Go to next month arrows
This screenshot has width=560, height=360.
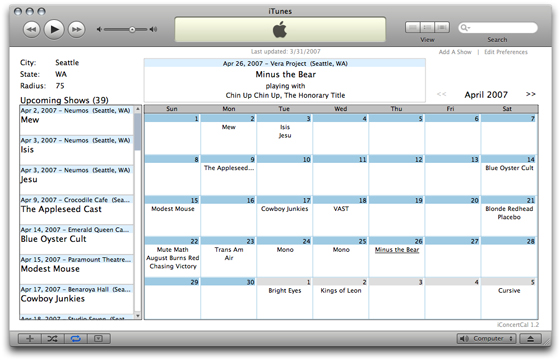click(x=530, y=94)
